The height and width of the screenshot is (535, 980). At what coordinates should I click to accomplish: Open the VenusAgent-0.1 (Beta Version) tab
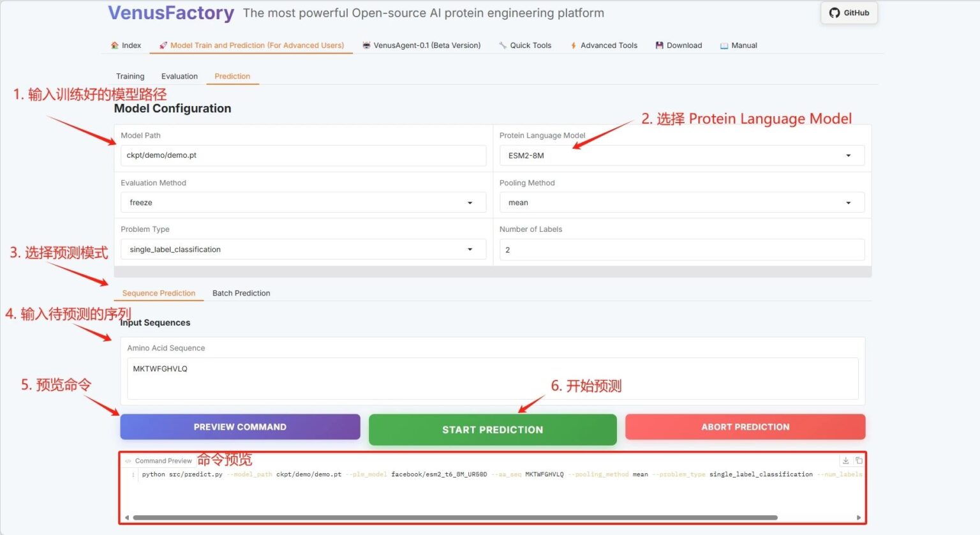[x=421, y=45]
